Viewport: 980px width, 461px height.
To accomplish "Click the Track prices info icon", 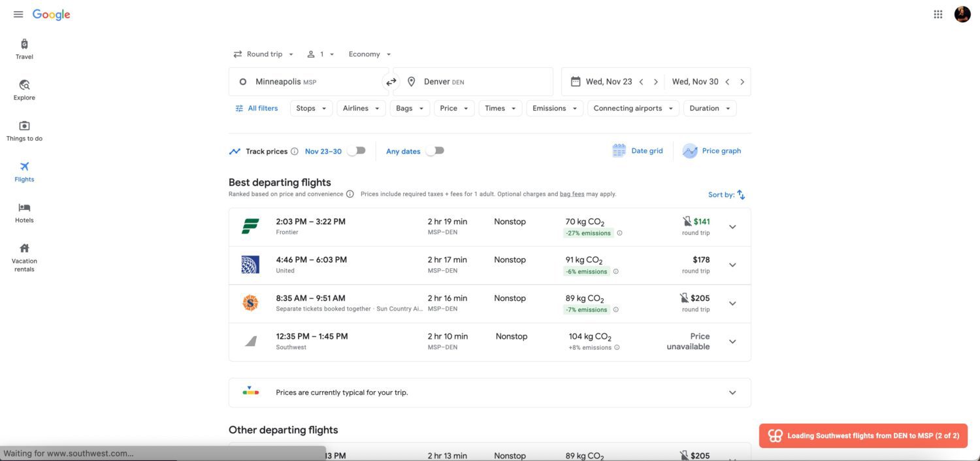I will click(x=294, y=152).
